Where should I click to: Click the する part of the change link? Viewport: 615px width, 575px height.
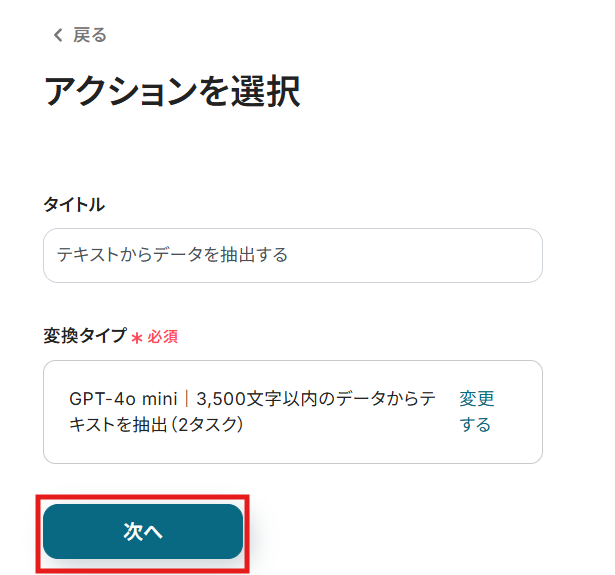click(x=475, y=425)
